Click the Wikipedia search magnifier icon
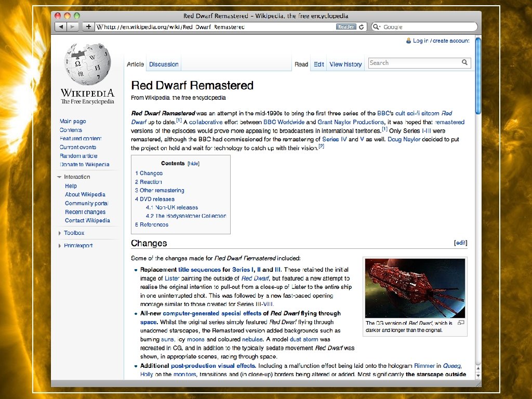532x399 pixels. [x=465, y=62]
